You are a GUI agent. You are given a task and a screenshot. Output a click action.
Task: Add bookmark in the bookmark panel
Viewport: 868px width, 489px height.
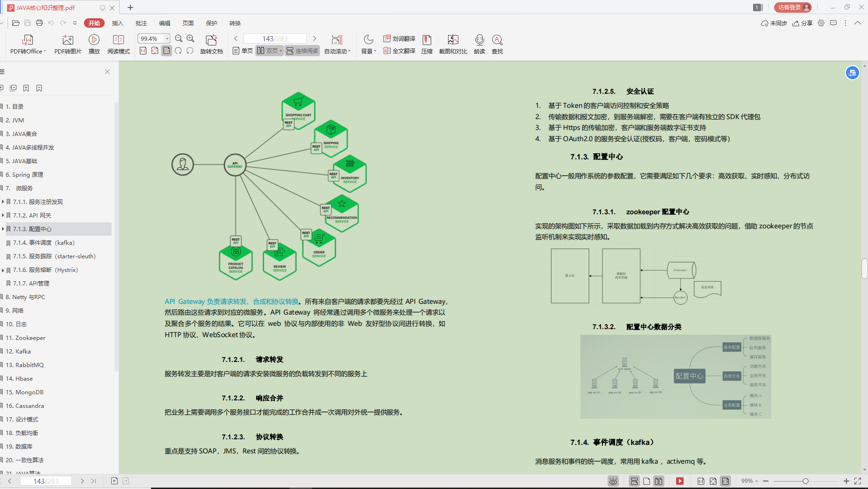point(26,88)
